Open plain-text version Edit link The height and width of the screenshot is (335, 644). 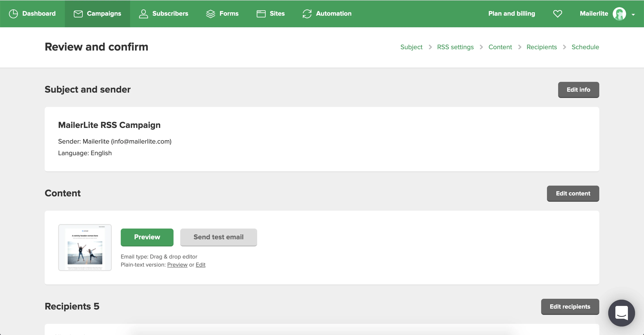click(200, 265)
